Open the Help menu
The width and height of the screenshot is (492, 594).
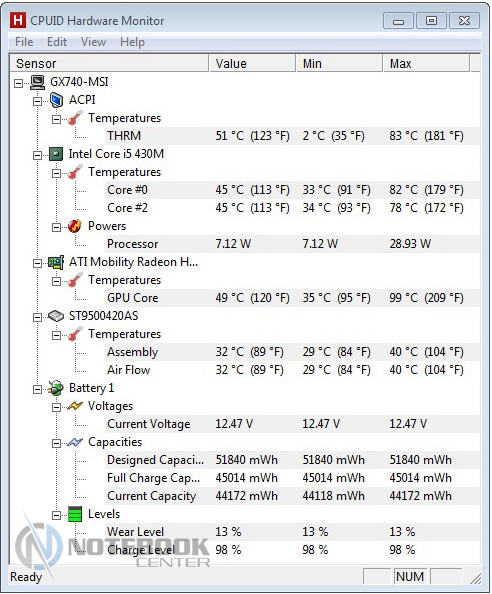tap(132, 42)
